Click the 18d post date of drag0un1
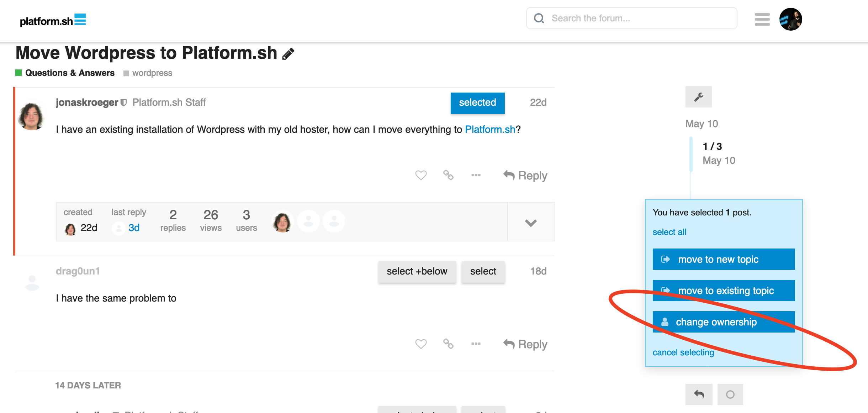This screenshot has height=413, width=868. 538,271
